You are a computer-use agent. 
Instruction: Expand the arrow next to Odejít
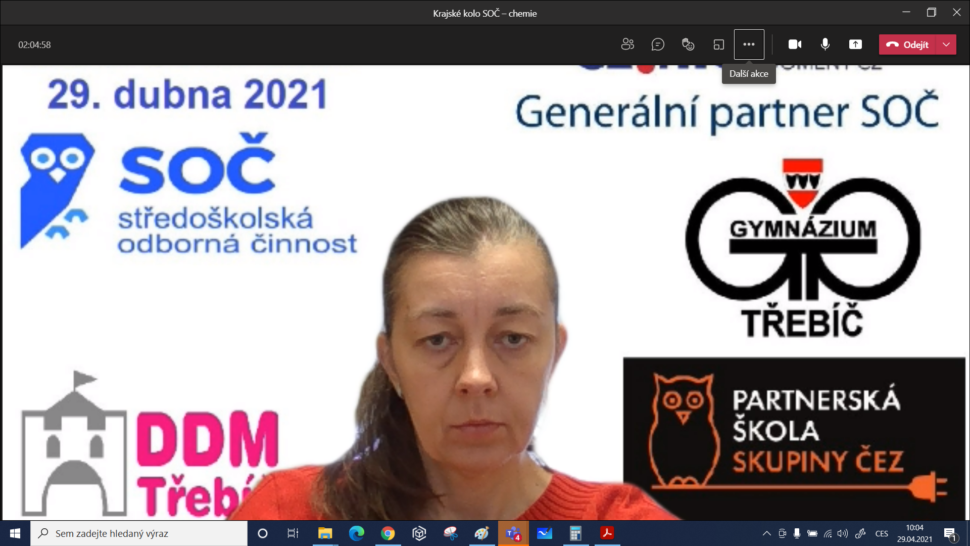pyautogui.click(x=946, y=45)
